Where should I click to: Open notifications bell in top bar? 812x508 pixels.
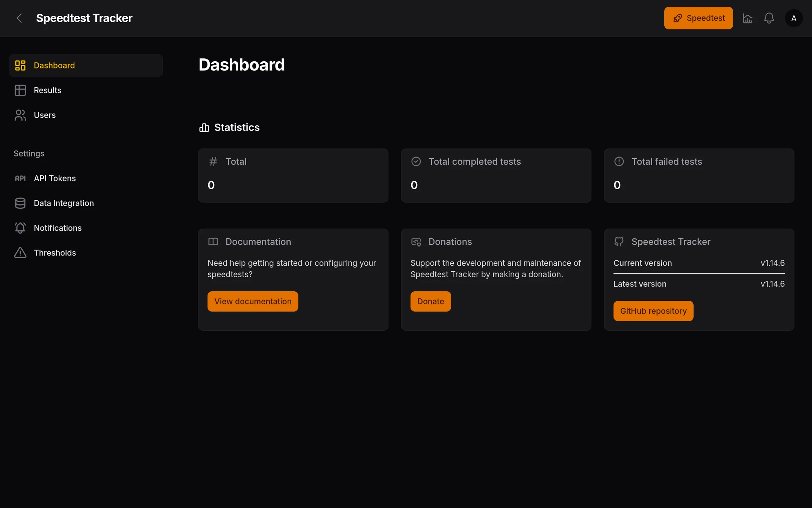pos(769,18)
